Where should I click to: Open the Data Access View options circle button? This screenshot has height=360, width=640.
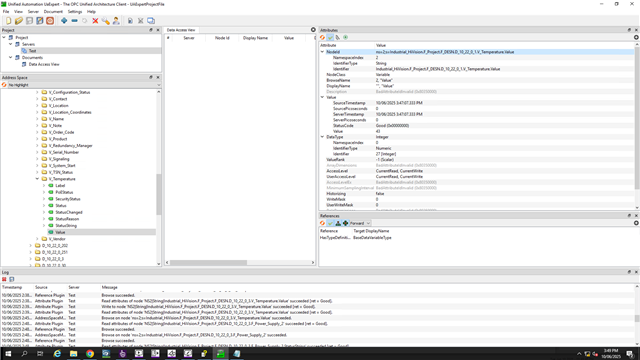[313, 30]
